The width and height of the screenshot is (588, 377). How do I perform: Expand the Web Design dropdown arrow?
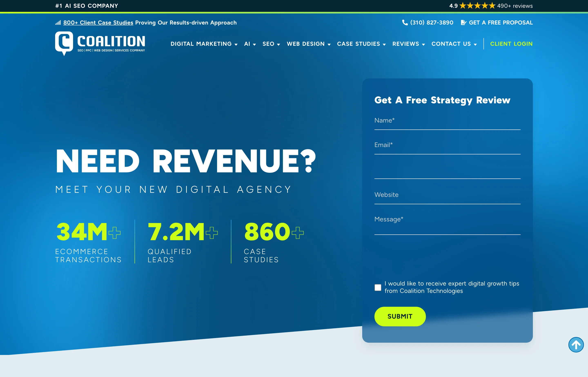coord(329,45)
